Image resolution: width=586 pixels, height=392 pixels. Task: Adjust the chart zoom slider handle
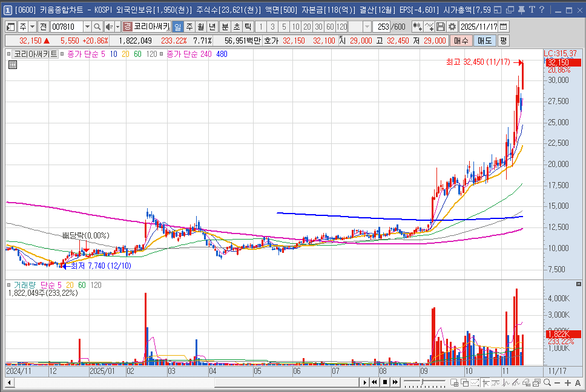click(423, 382)
